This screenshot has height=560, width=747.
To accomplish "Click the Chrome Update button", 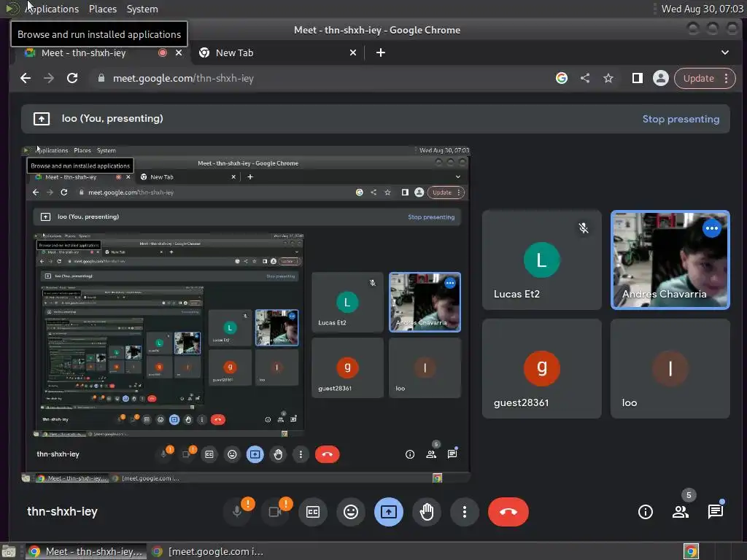I will (x=698, y=78).
